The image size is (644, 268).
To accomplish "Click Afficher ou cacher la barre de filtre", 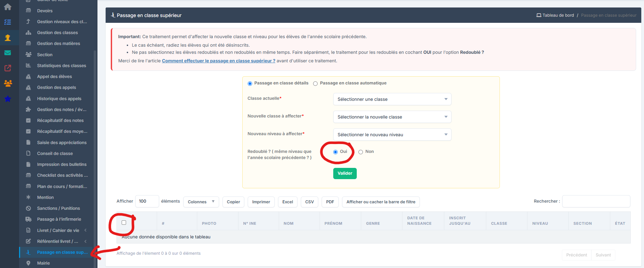I will click(x=381, y=202).
